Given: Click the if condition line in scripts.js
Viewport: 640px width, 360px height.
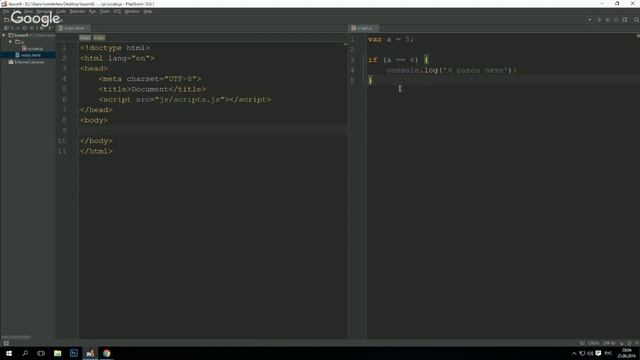Looking at the screenshot, I should coord(398,60).
